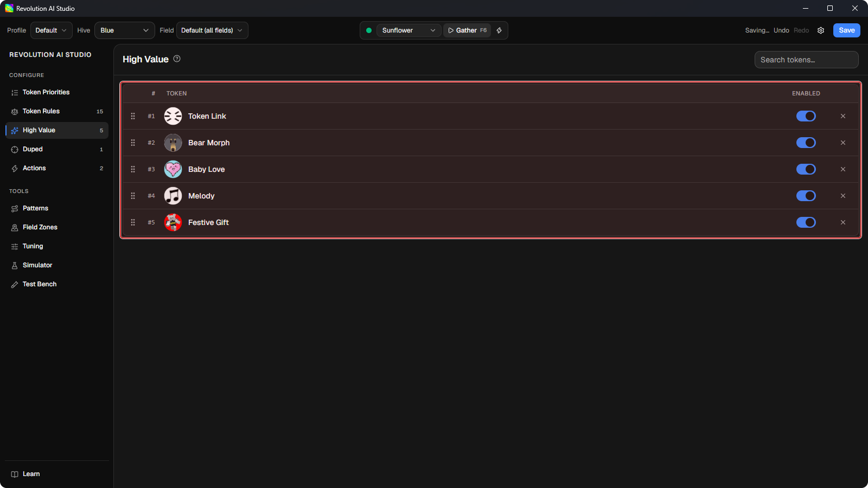Remove Melody with its X icon
Image resolution: width=868 pixels, height=488 pixels.
(843, 196)
